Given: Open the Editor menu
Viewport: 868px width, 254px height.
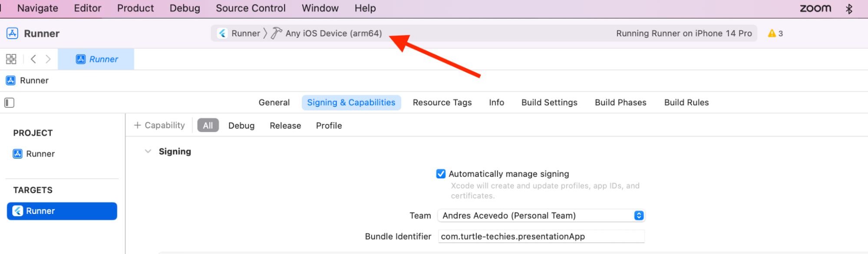Looking at the screenshot, I should pos(88,8).
